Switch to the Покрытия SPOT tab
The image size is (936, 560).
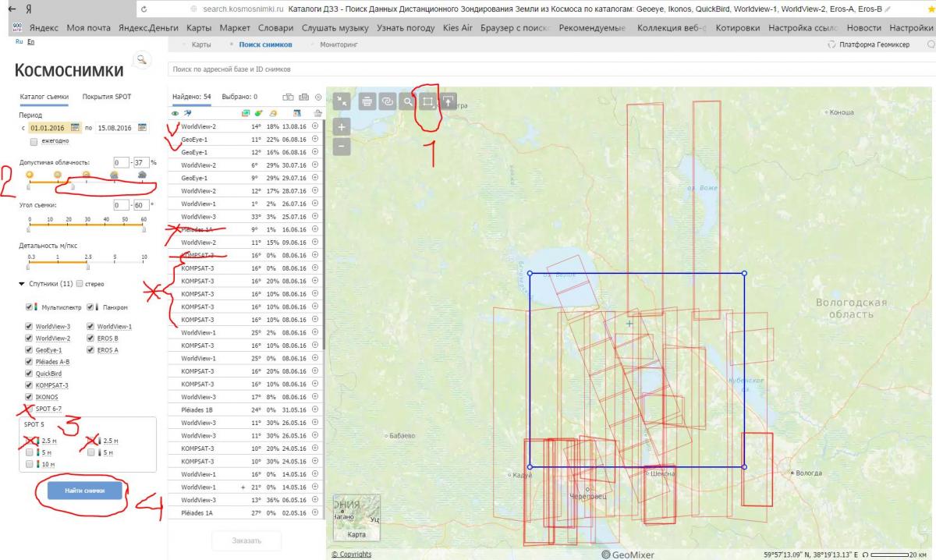pyautogui.click(x=107, y=97)
